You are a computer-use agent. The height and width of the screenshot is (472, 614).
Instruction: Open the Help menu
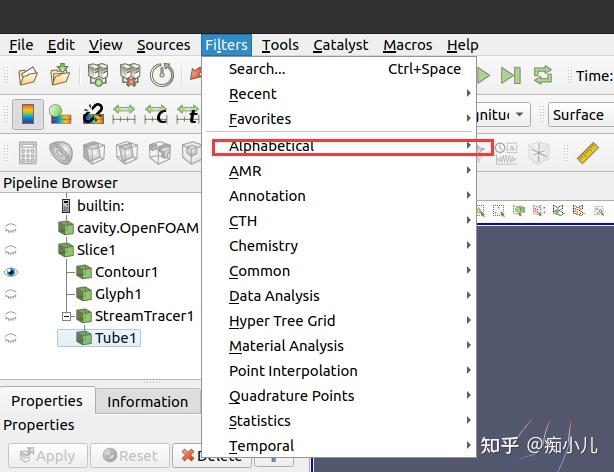[x=462, y=45]
